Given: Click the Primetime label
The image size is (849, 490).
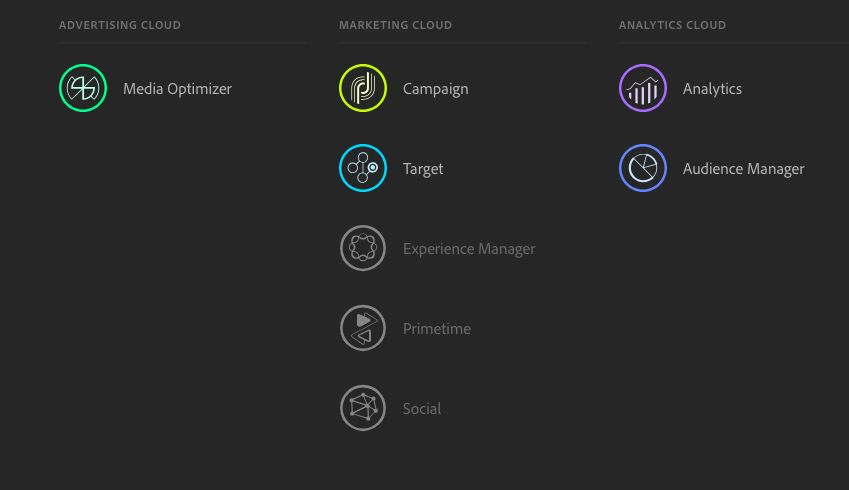Looking at the screenshot, I should pos(436,329).
